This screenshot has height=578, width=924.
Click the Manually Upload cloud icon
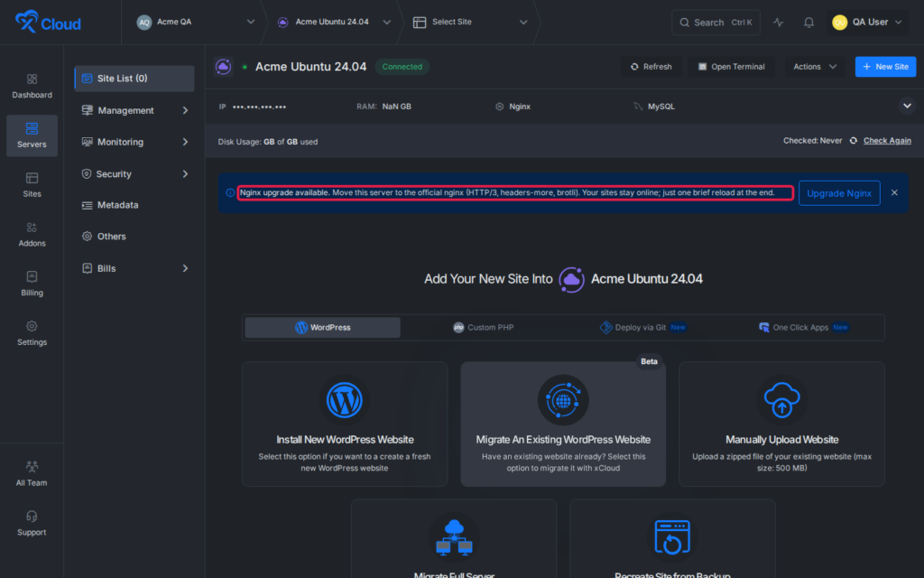(x=781, y=400)
